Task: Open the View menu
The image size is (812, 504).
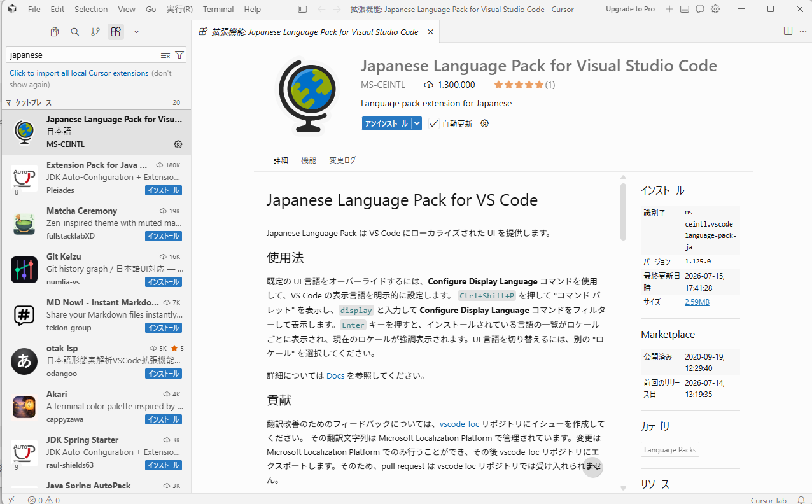Action: 127,10
